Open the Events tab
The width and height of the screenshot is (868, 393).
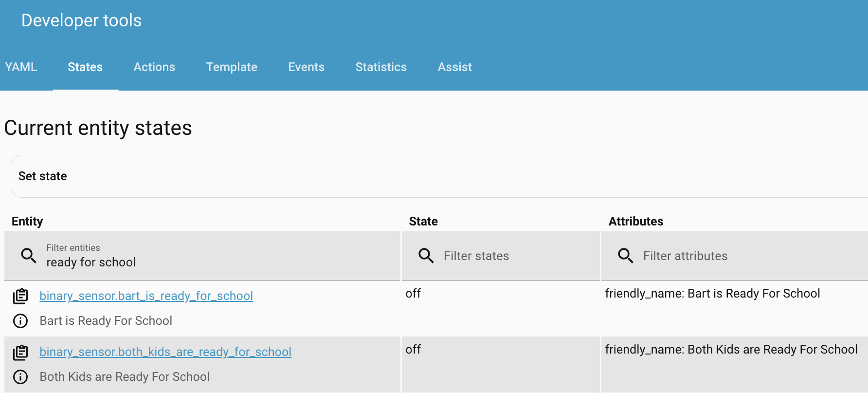pyautogui.click(x=306, y=67)
